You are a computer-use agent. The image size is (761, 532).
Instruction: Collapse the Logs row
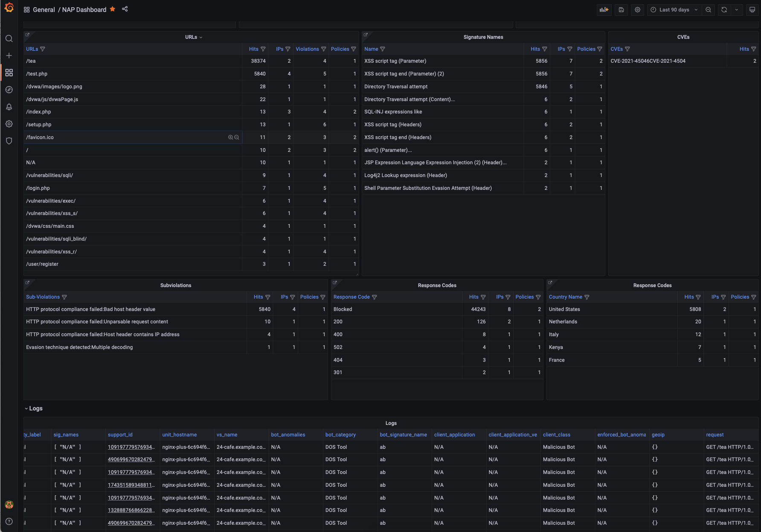pos(34,408)
